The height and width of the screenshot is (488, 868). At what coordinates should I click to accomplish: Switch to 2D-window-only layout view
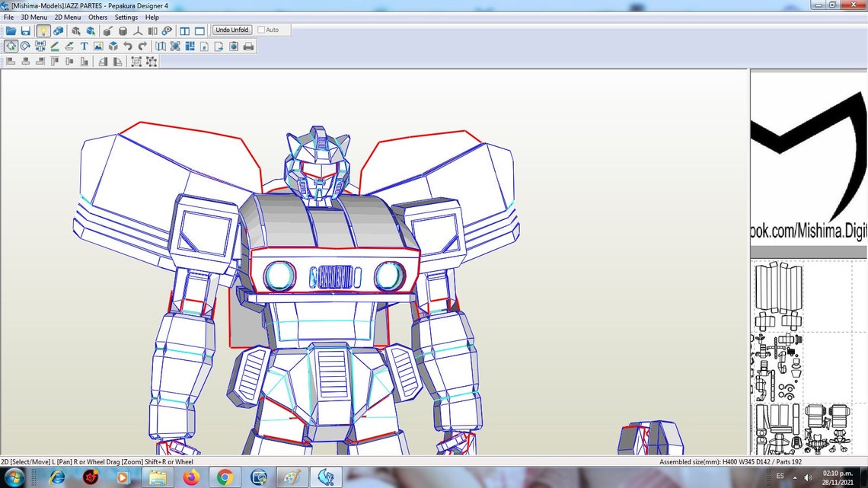pyautogui.click(x=200, y=30)
